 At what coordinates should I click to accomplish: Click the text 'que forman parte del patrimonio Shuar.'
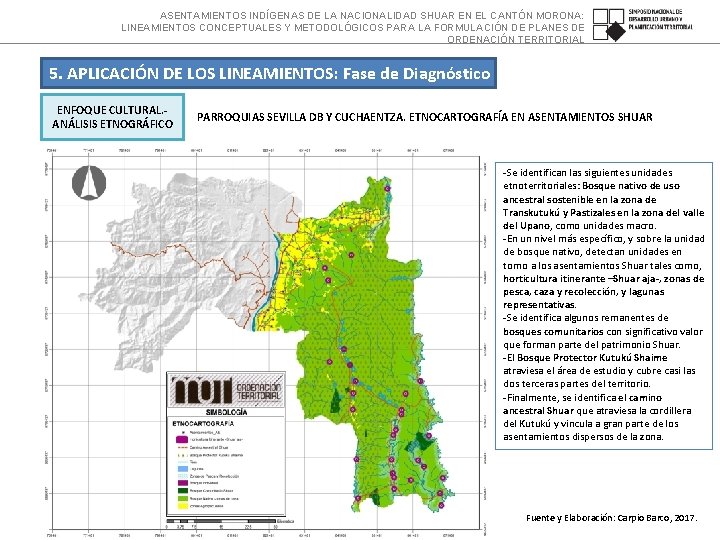tap(592, 345)
